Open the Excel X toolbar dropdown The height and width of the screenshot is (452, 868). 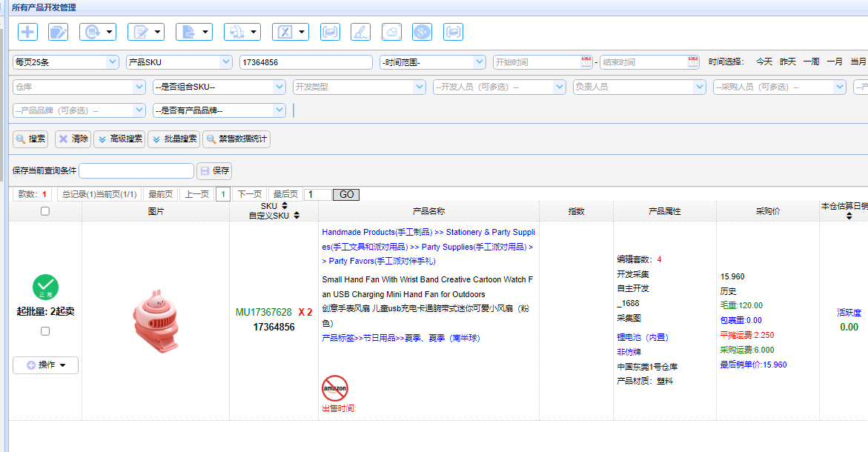point(290,32)
